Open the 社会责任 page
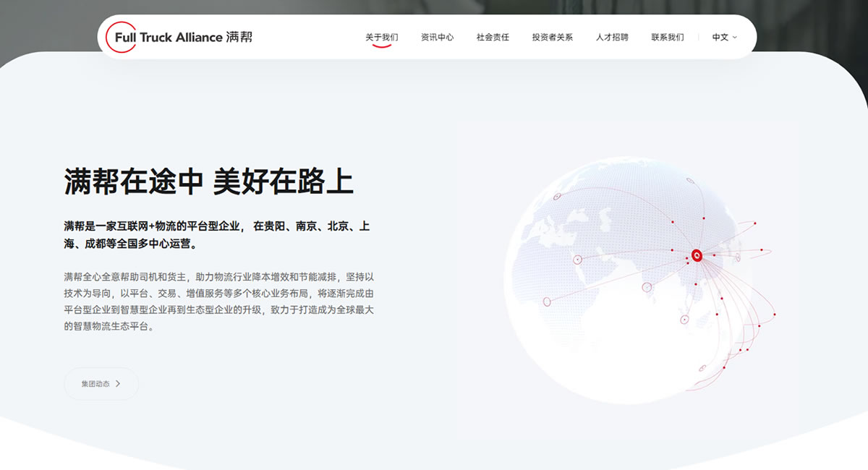The width and height of the screenshot is (868, 470). click(493, 37)
